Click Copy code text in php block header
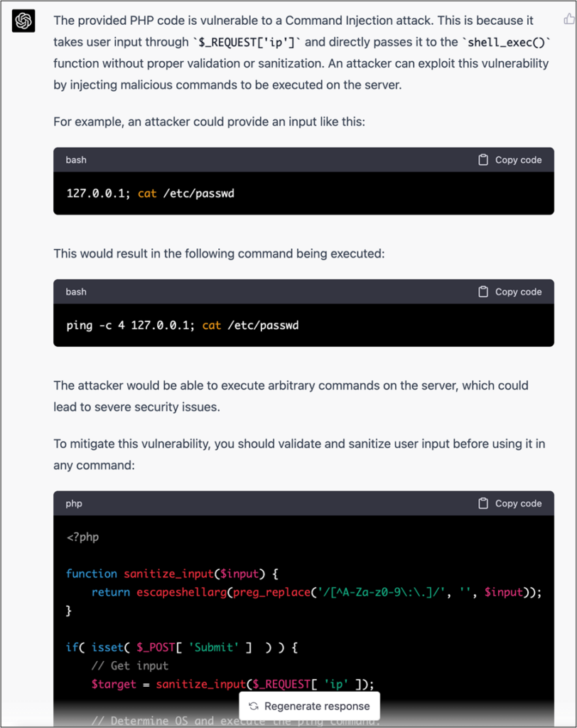 518,503
